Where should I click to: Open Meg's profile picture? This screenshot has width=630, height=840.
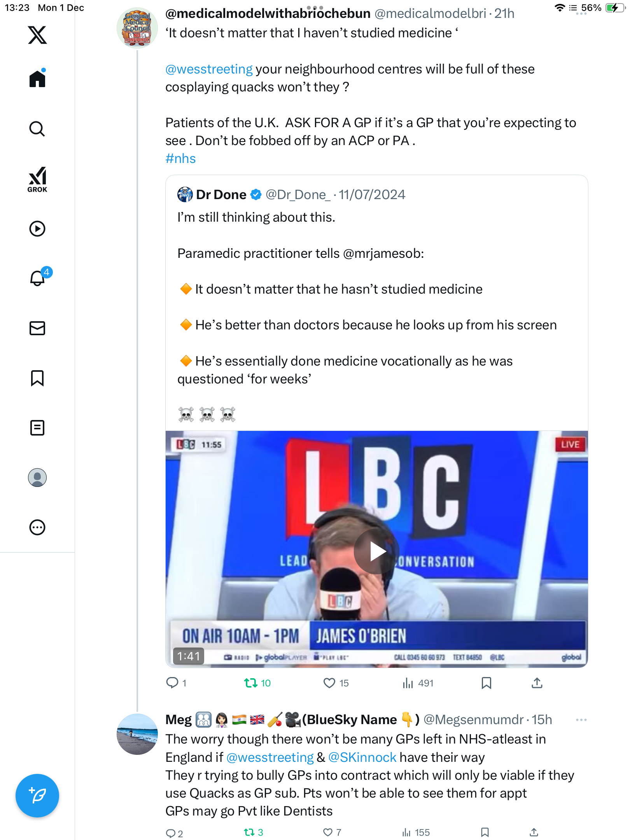click(x=137, y=734)
